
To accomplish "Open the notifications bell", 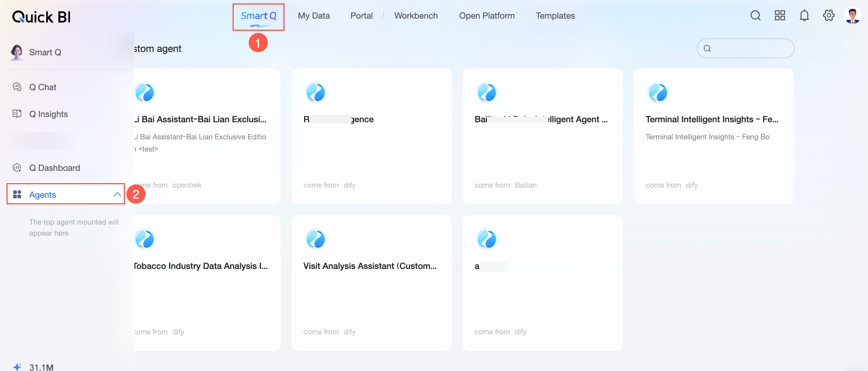I will (x=804, y=16).
